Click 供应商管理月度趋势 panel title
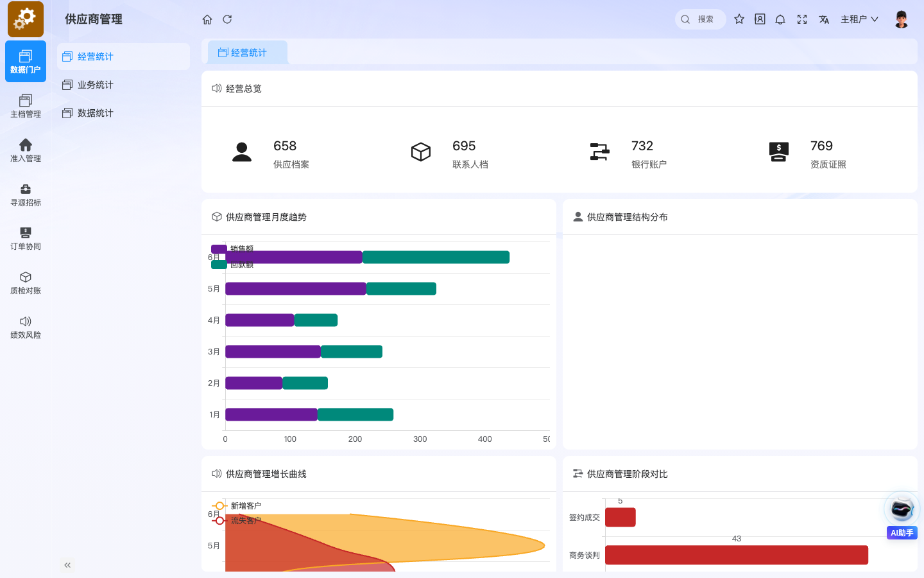This screenshot has width=924, height=578. tap(266, 217)
